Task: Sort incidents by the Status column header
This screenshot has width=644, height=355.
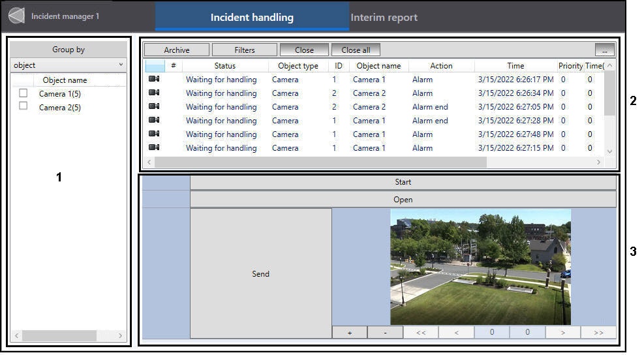Action: (x=224, y=66)
